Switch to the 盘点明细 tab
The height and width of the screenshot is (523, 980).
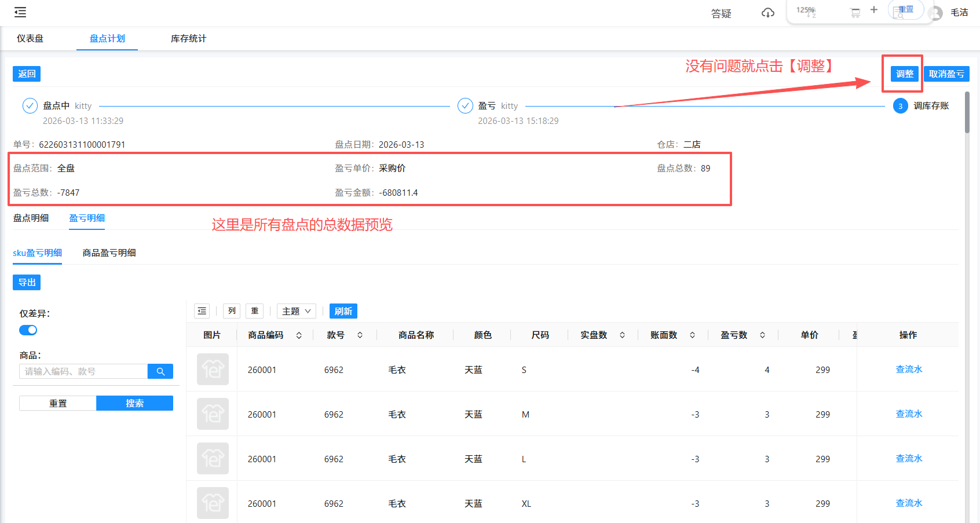[x=31, y=218]
